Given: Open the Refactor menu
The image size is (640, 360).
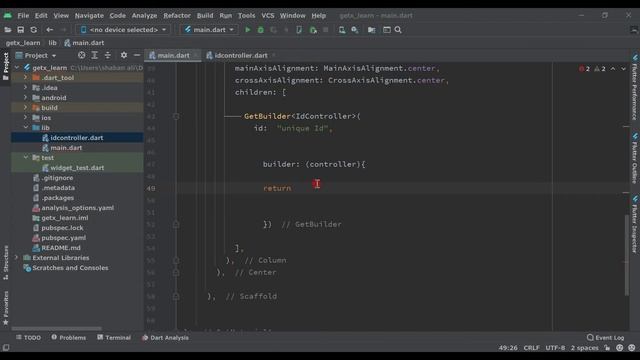Looking at the screenshot, I should tap(177, 16).
